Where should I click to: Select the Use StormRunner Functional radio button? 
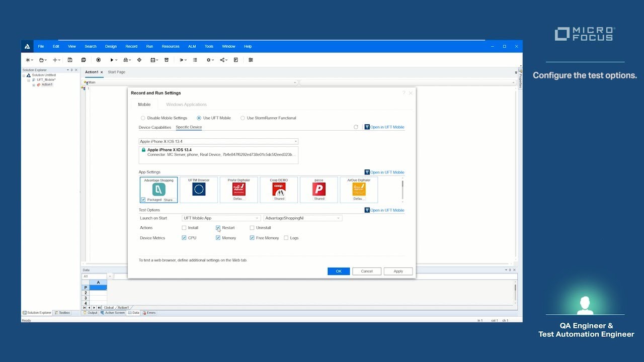(243, 118)
